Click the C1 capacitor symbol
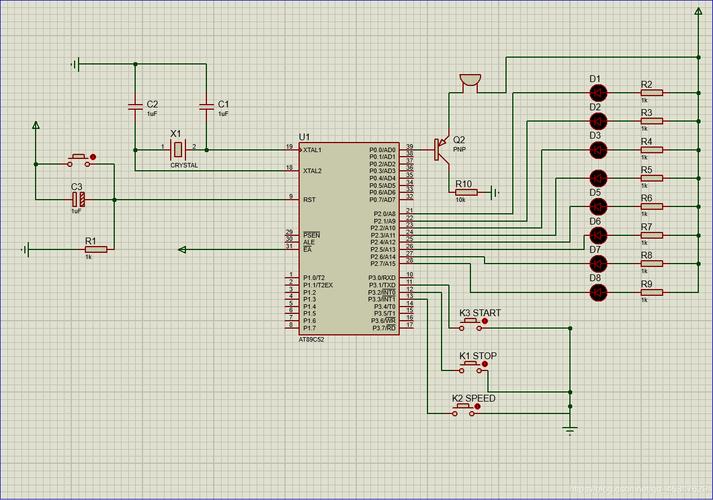Screen dimensions: 713x500 pos(205,104)
